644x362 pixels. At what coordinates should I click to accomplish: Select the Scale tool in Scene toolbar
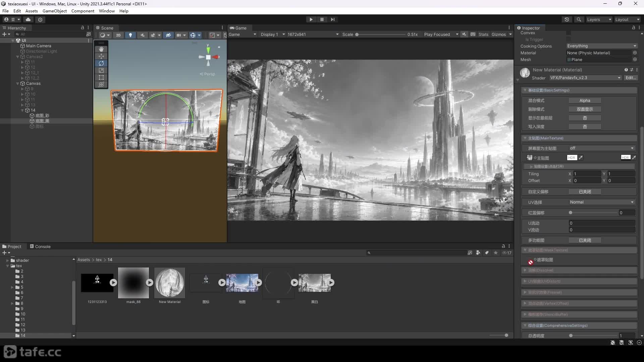[101, 70]
